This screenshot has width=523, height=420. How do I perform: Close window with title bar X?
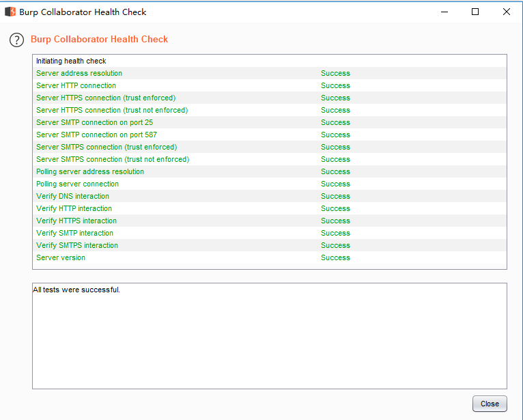coord(507,12)
